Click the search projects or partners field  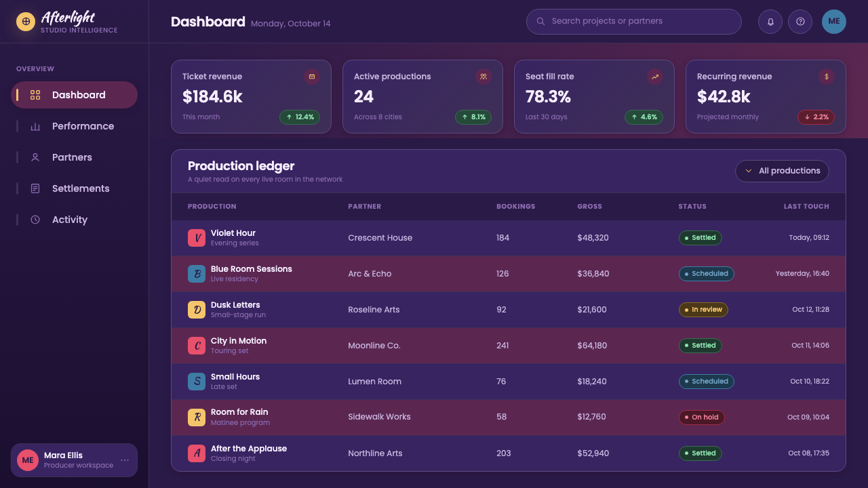coord(634,22)
